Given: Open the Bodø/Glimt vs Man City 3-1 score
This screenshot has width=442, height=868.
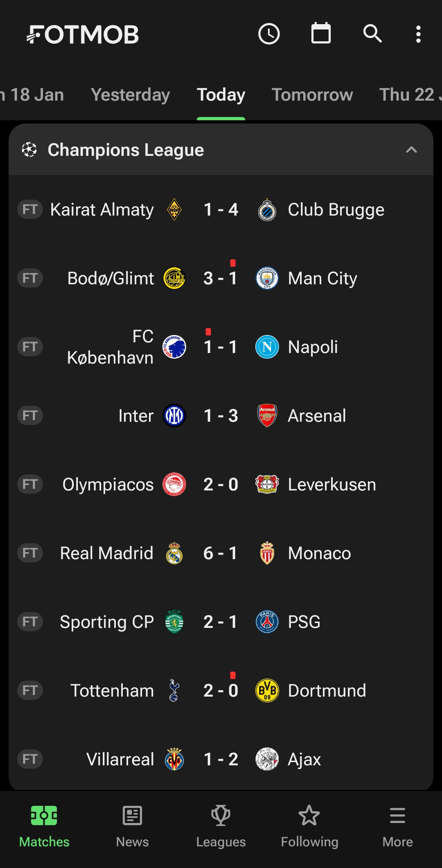Looking at the screenshot, I should 221,278.
